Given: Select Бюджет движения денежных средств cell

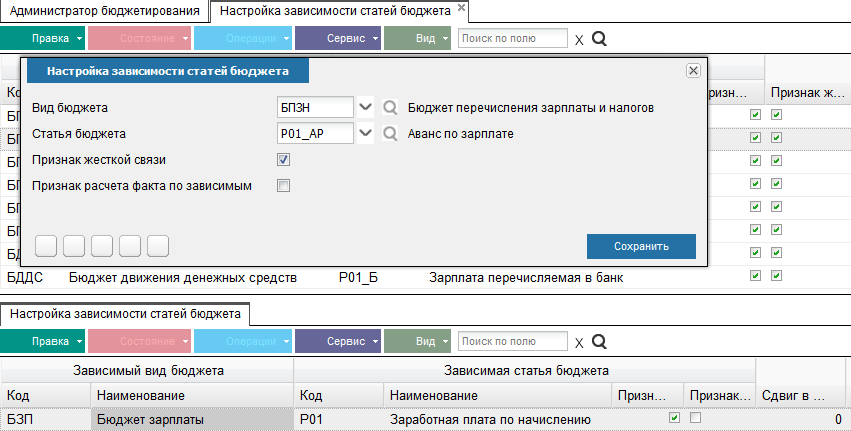Looking at the screenshot, I should click(183, 278).
